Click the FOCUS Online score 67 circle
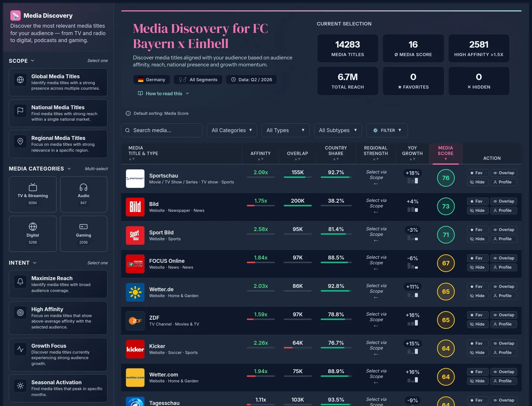This screenshot has height=406, width=532. coord(446,263)
